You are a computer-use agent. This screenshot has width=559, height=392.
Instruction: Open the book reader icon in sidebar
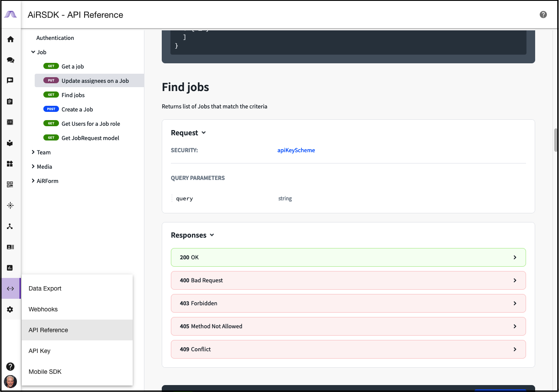click(10, 143)
